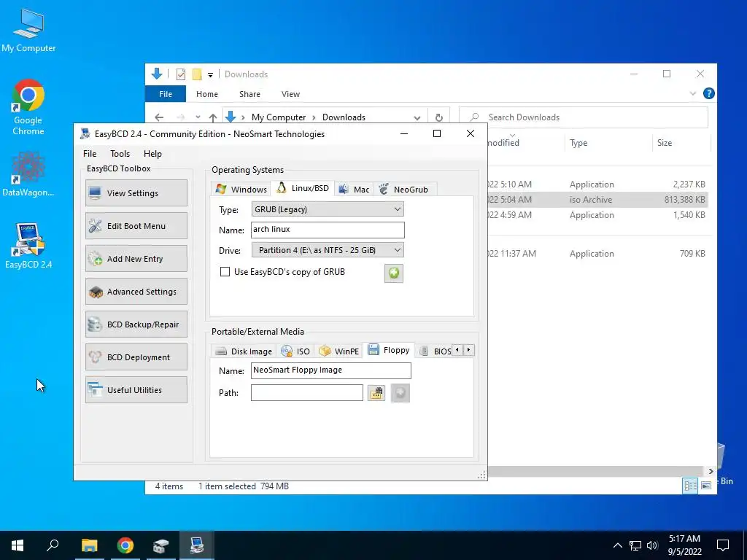This screenshot has height=560, width=747.
Task: Switch Downloads to large icons view
Action: coord(706,485)
